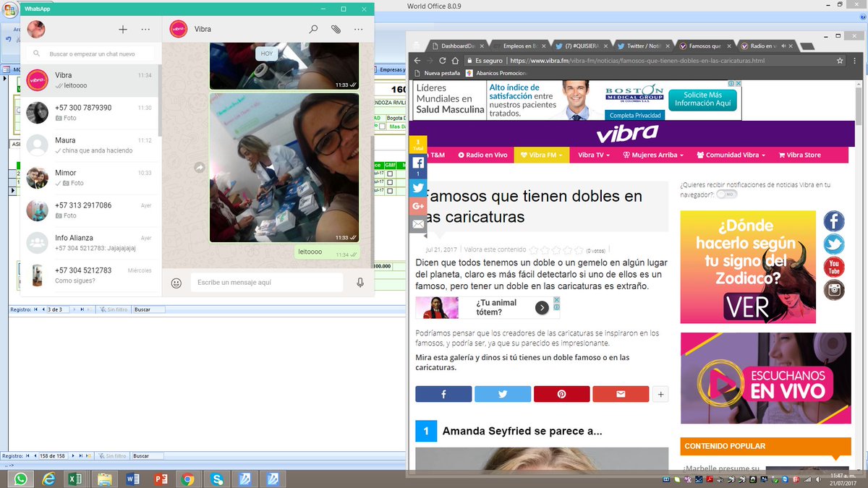Open Skype from the Windows taskbar

(217, 479)
